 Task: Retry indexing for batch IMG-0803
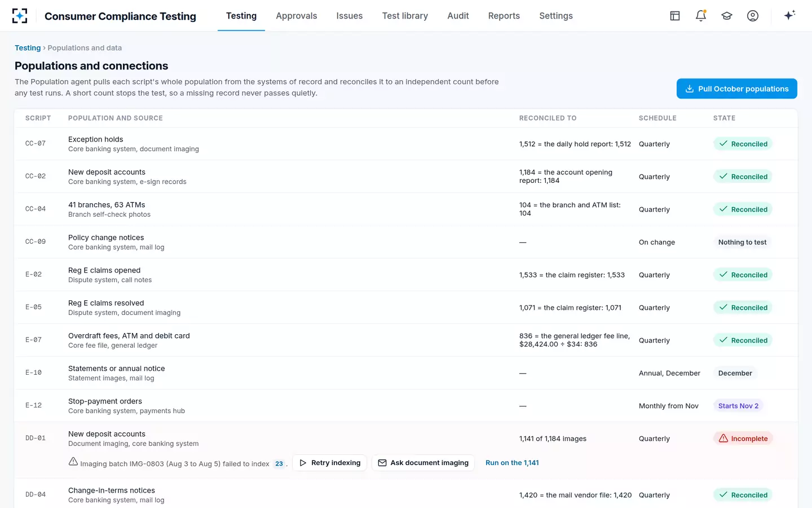click(330, 463)
